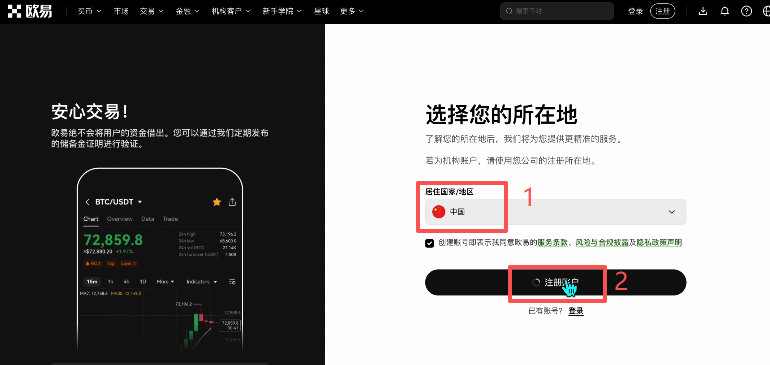Expand the 买币 dropdown menu

[89, 11]
